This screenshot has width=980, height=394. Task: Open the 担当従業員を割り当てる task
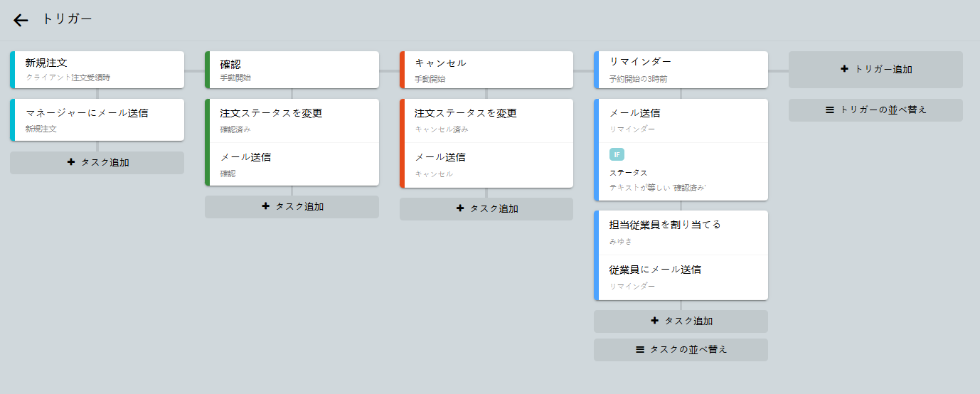pyautogui.click(x=682, y=232)
